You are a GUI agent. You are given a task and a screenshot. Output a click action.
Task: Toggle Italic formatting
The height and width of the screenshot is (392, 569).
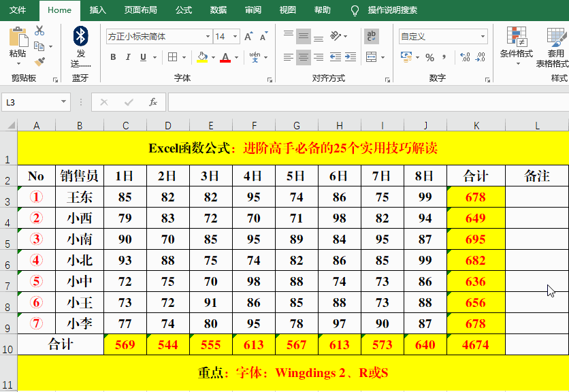[x=129, y=56]
